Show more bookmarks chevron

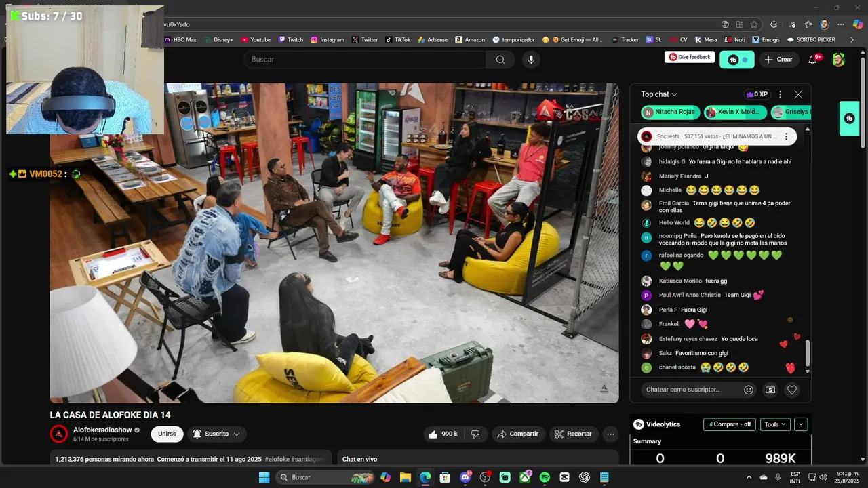[852, 40]
